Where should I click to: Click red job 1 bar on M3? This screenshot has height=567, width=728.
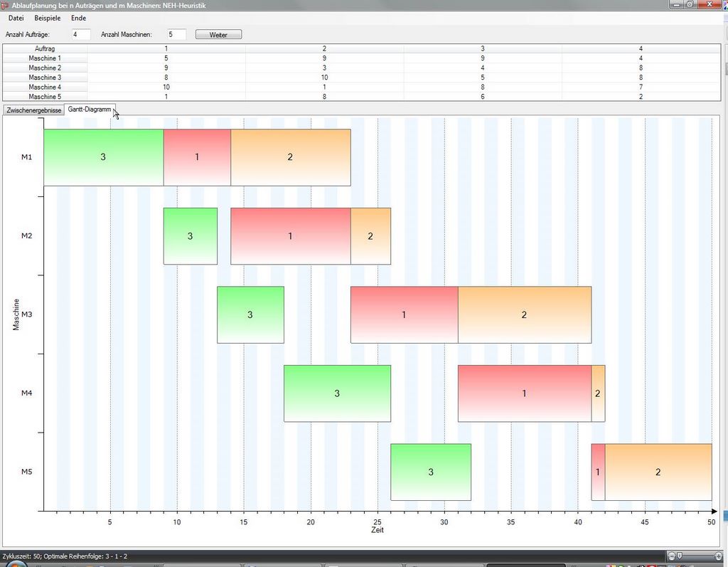pyautogui.click(x=404, y=314)
